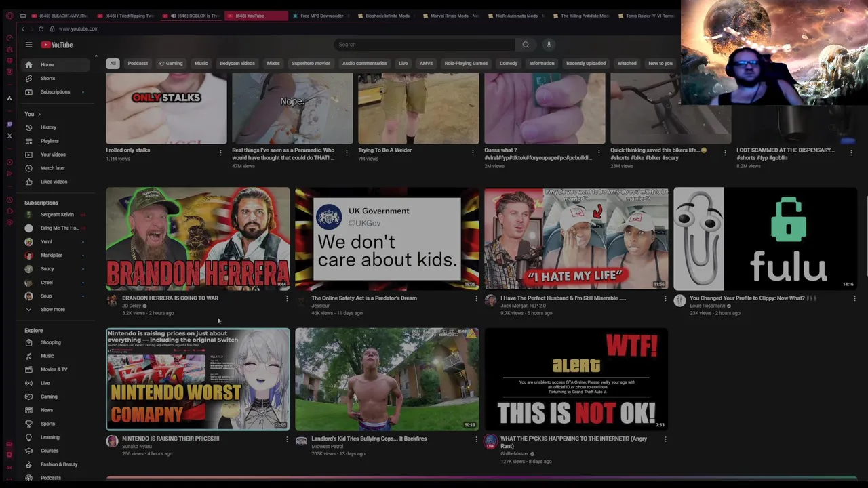
Task: Open options for Landlord's Kid video
Action: click(x=476, y=439)
